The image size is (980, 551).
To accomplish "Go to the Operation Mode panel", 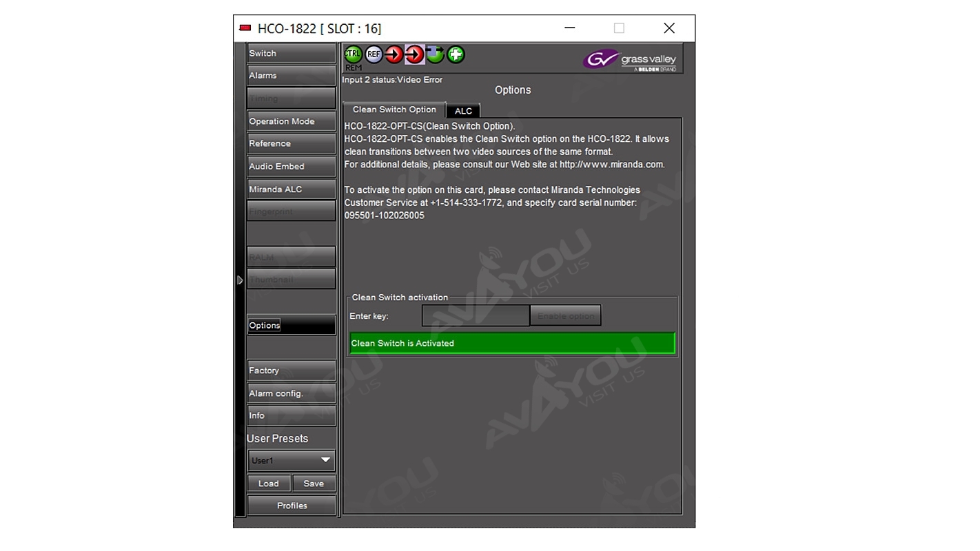I will pyautogui.click(x=291, y=121).
